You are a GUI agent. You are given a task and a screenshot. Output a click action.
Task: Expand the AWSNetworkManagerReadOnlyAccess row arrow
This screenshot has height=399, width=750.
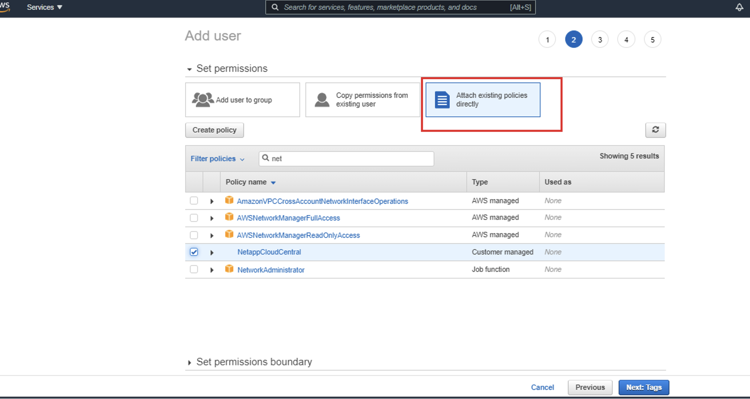pyautogui.click(x=211, y=235)
